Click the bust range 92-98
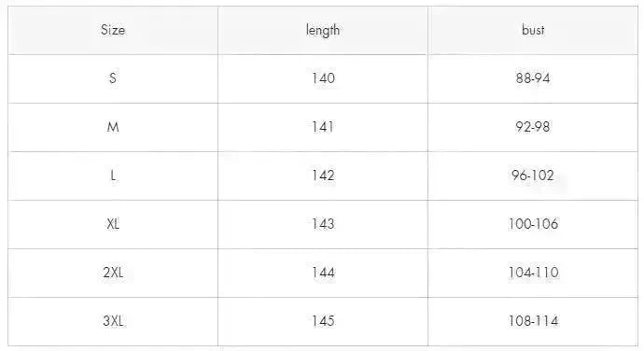The image size is (644, 351). [x=533, y=127]
